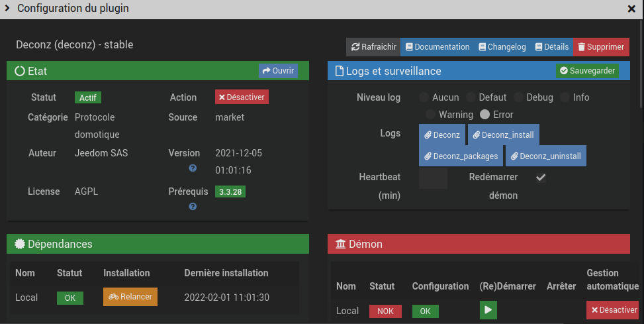644x324 pixels.
Task: Click the 'Gestion automatique' column header
Action: point(612,280)
